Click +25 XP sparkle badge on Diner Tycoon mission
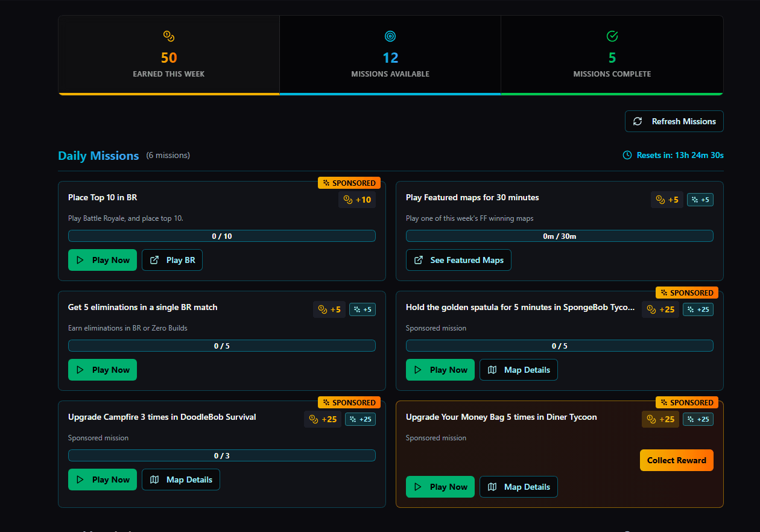The image size is (760, 532). (698, 419)
